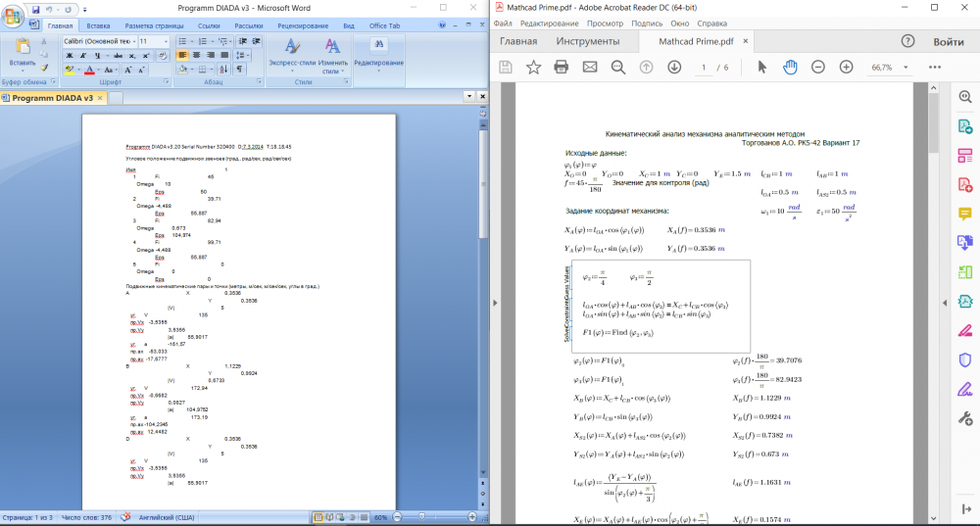Open the Office Tab ribbon tab
The image size is (980, 526).
(384, 25)
